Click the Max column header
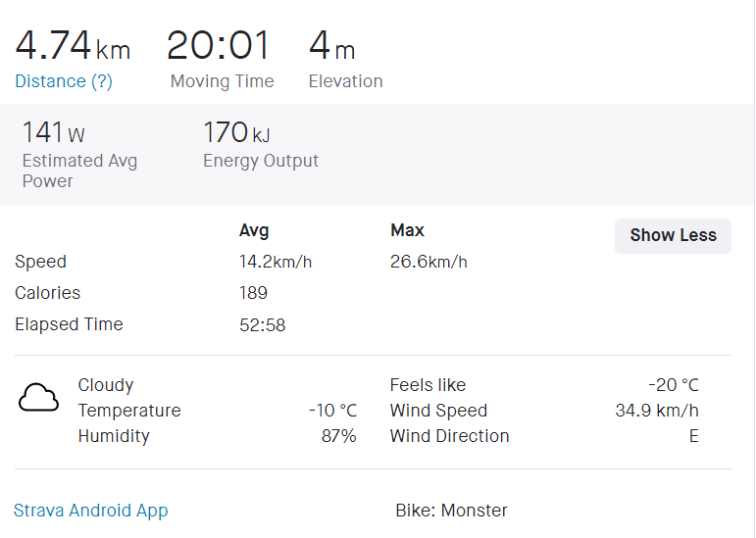This screenshot has height=538, width=756. point(407,231)
